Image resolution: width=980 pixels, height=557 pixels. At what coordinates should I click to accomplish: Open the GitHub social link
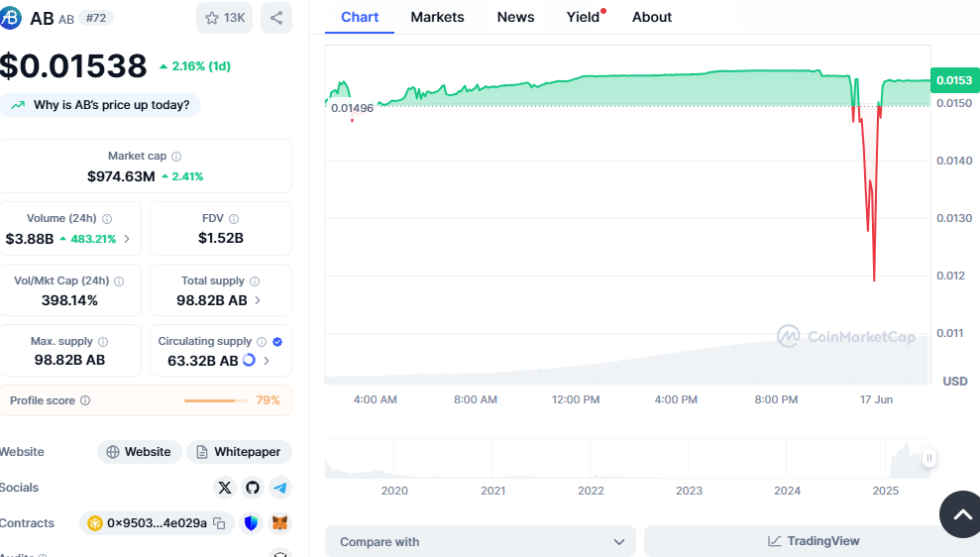click(253, 488)
